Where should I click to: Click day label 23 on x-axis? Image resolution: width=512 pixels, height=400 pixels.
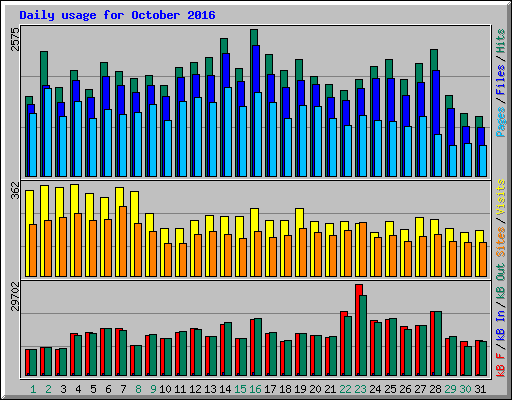(x=360, y=389)
